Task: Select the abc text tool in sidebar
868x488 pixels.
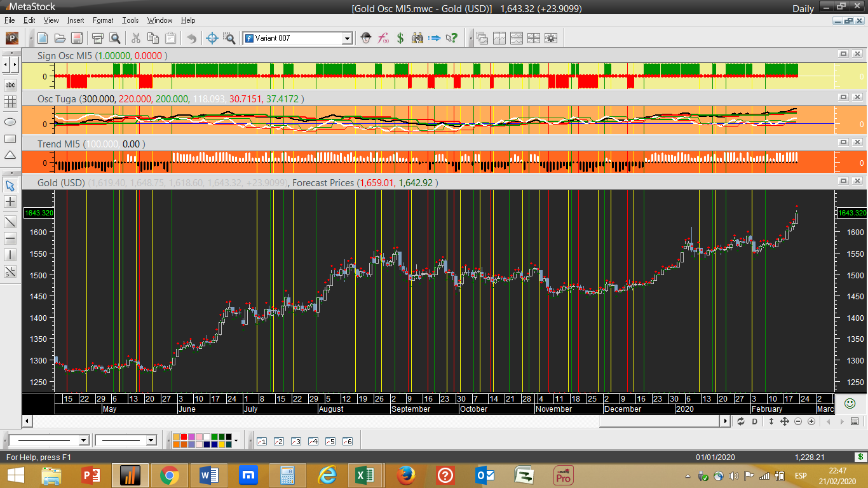Action: pyautogui.click(x=10, y=85)
